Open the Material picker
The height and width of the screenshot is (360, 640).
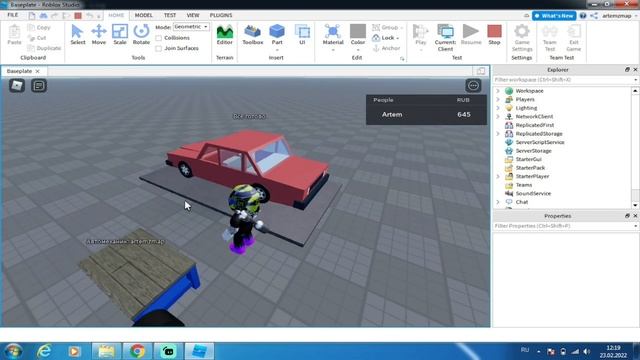coord(333,36)
